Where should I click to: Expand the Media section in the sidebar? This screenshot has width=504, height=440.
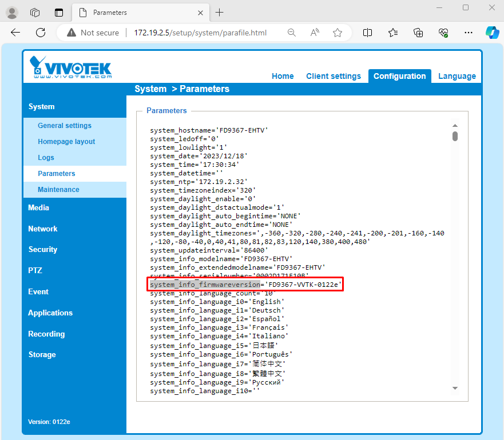click(x=38, y=207)
